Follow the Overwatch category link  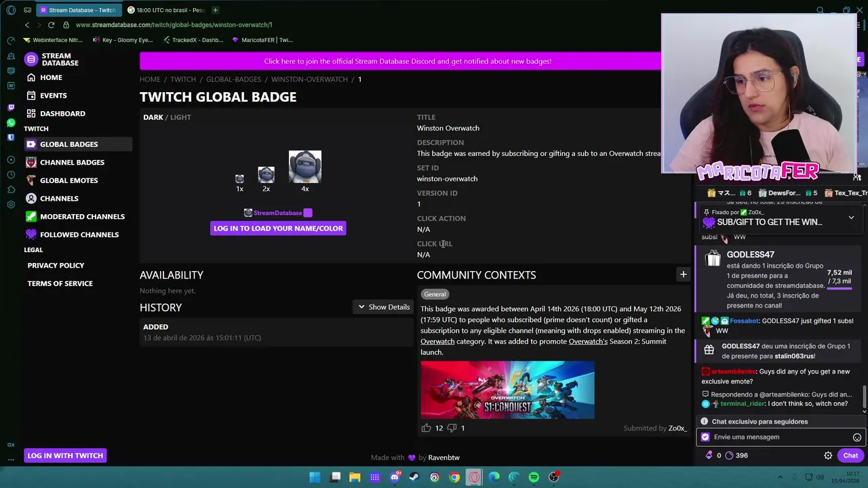coord(437,342)
